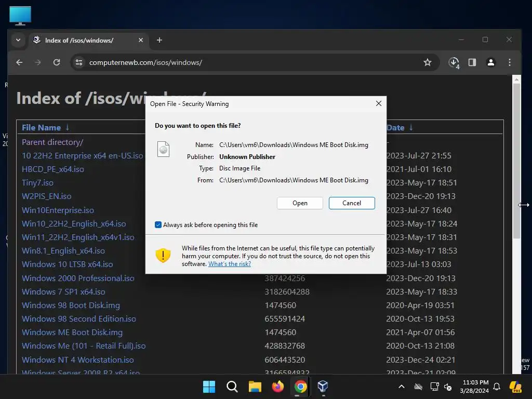Click Open in the Security Warning dialog

300,203
